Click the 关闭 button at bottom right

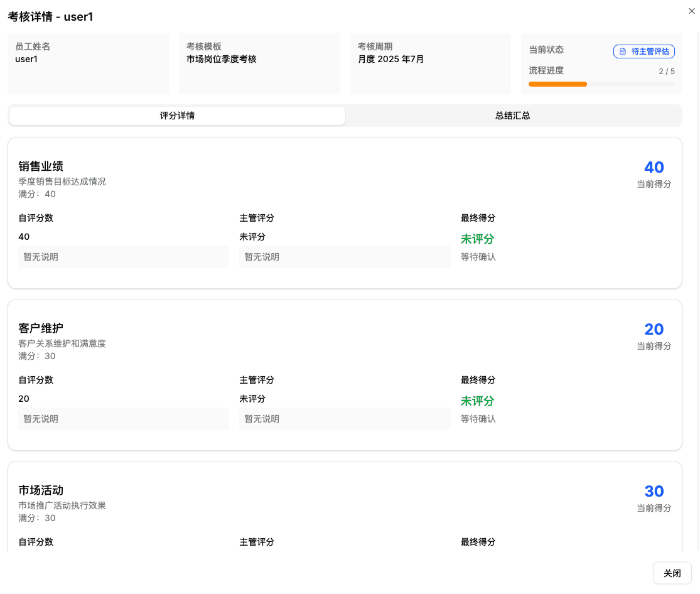[672, 573]
